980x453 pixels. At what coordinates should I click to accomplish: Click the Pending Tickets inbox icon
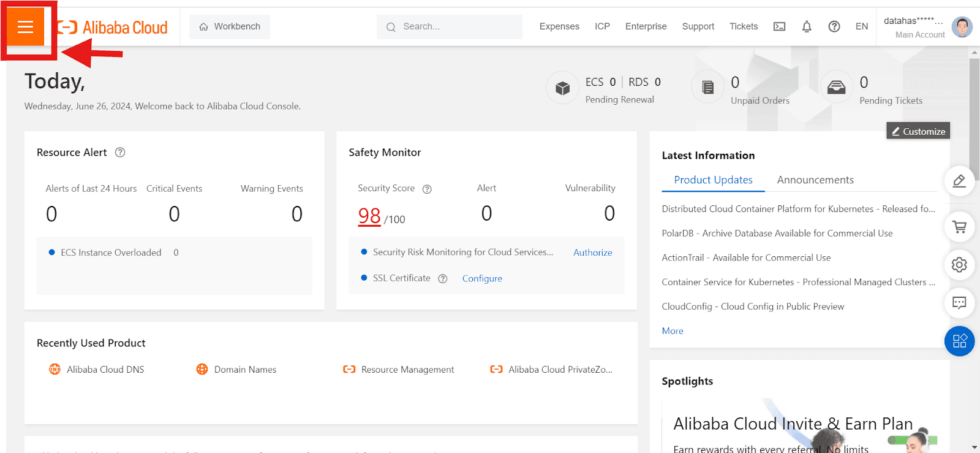tap(836, 88)
